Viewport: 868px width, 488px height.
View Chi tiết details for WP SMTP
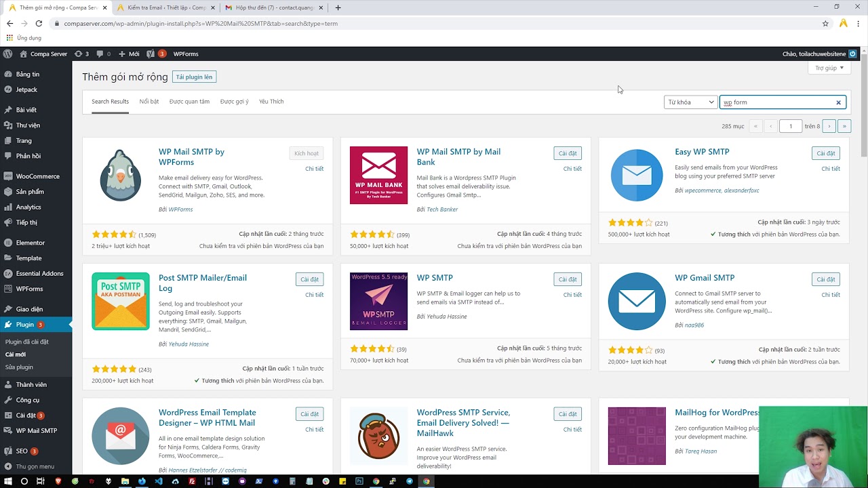click(x=572, y=295)
